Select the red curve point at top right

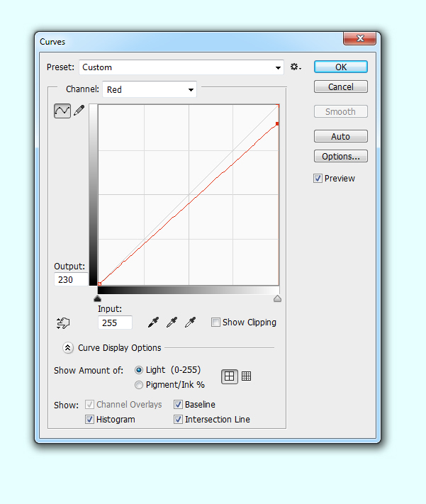click(x=277, y=124)
